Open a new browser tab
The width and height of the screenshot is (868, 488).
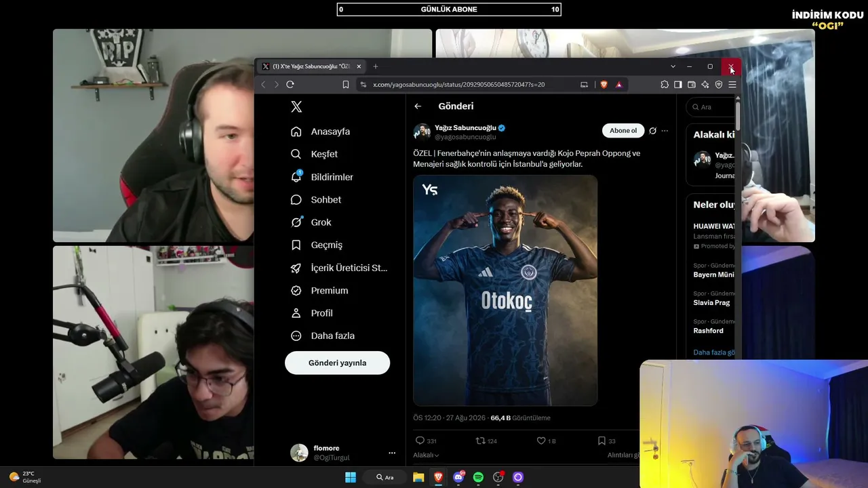376,66
